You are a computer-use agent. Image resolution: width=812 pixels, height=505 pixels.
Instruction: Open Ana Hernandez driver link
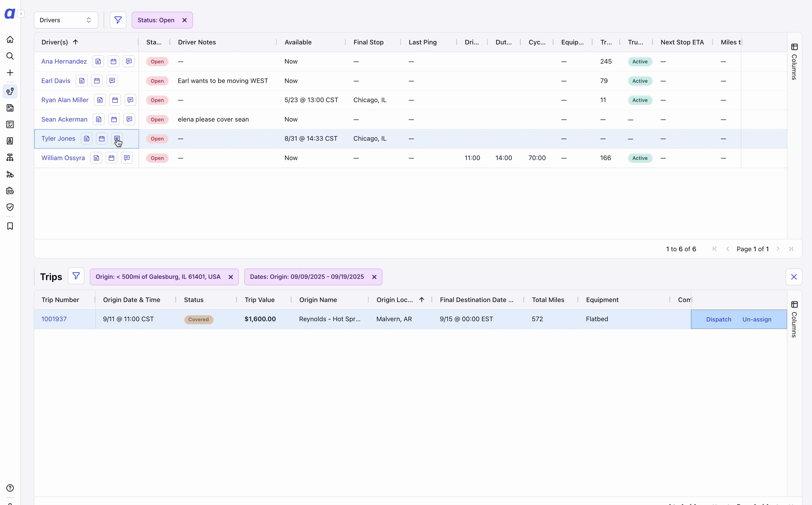64,62
